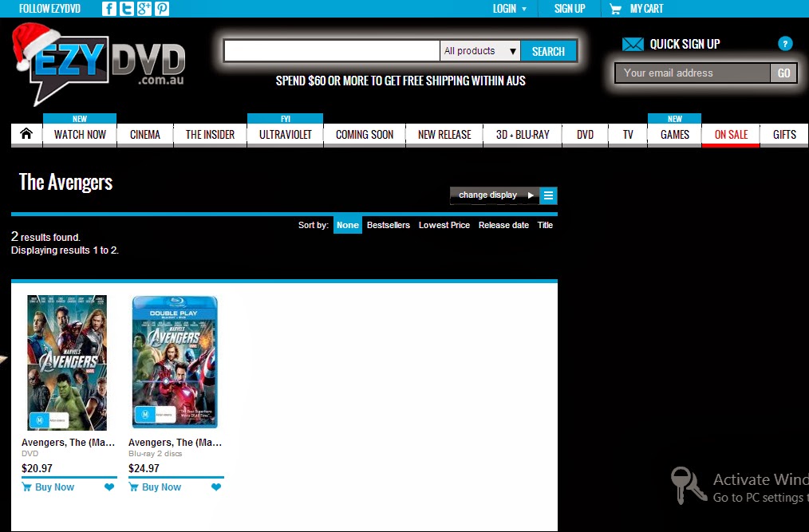
Task: Open EzyDVD's Pinterest icon
Action: 161,8
